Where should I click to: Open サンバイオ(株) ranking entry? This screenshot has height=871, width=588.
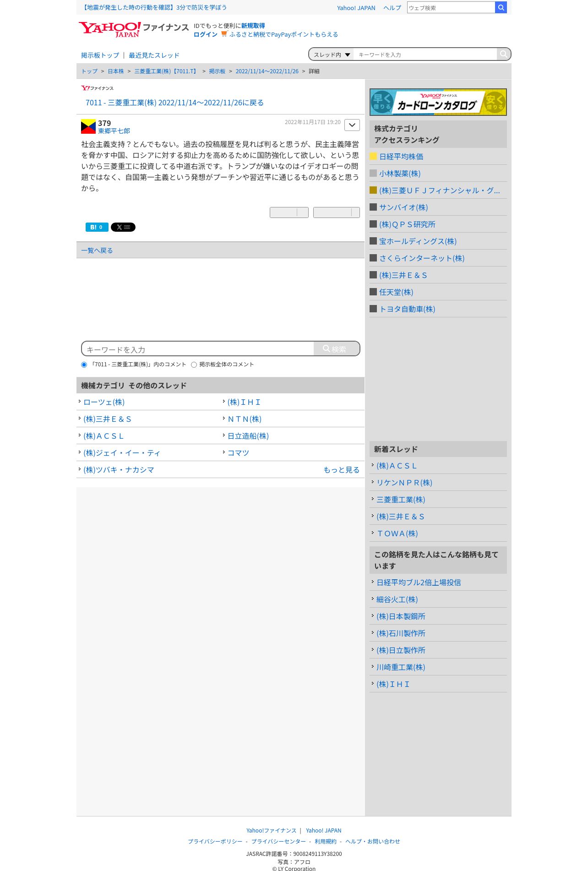tap(403, 207)
